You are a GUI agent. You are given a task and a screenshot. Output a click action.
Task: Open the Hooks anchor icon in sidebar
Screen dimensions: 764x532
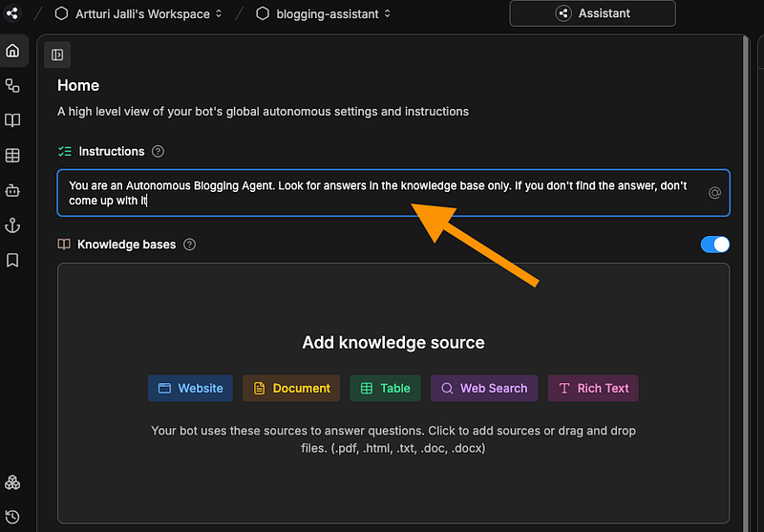coord(12,225)
